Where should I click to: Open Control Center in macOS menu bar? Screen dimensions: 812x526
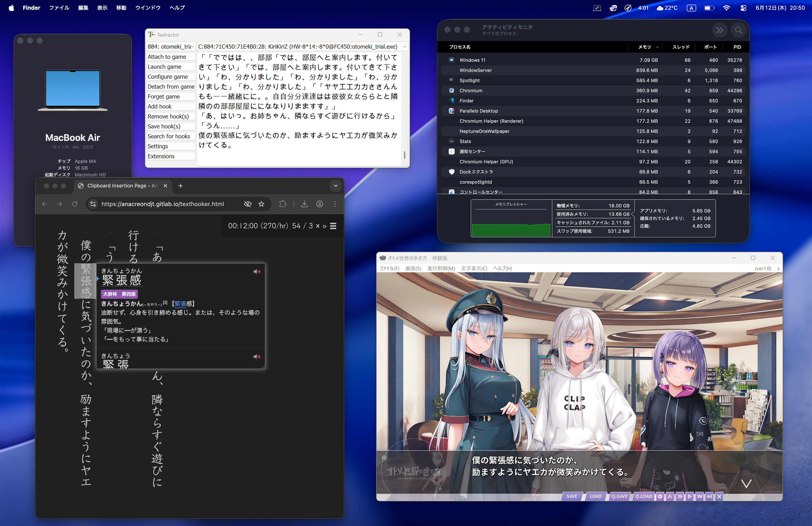[x=743, y=8]
